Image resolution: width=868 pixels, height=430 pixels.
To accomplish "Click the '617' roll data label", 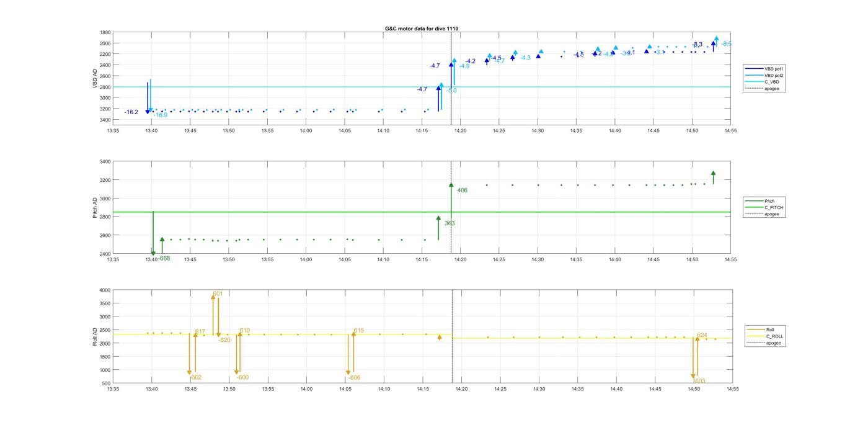I will 200,332.
